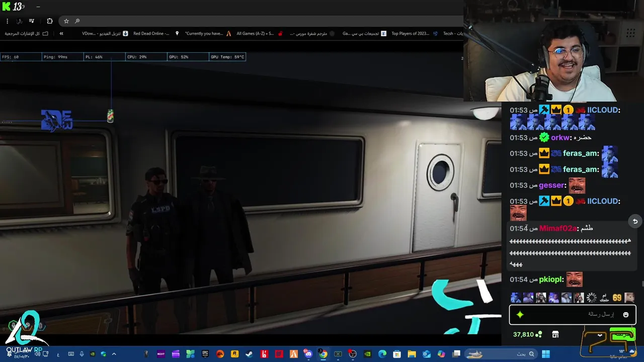This screenshot has height=362, width=644.
Task: Bookmark this page with the star icon
Action: (66, 21)
